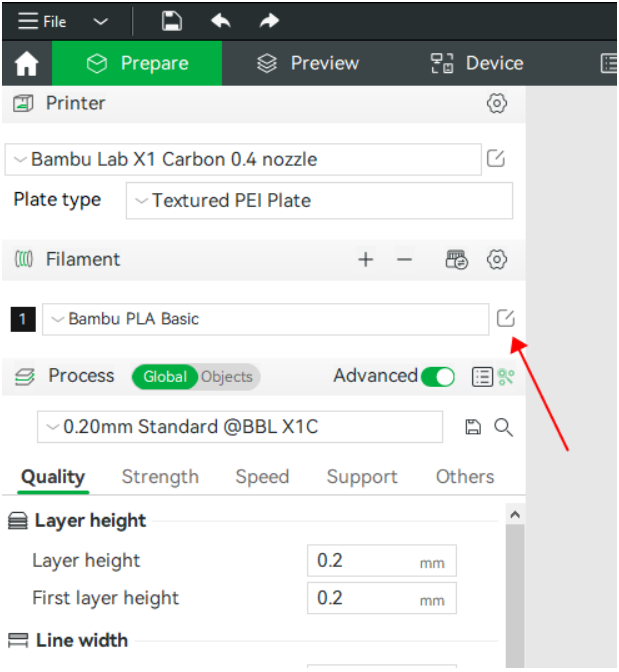Switch process scope to Global
619x672 pixels.
pos(165,377)
